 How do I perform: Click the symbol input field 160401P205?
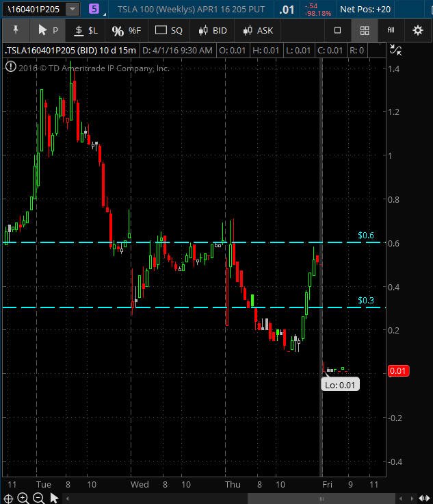(34, 10)
